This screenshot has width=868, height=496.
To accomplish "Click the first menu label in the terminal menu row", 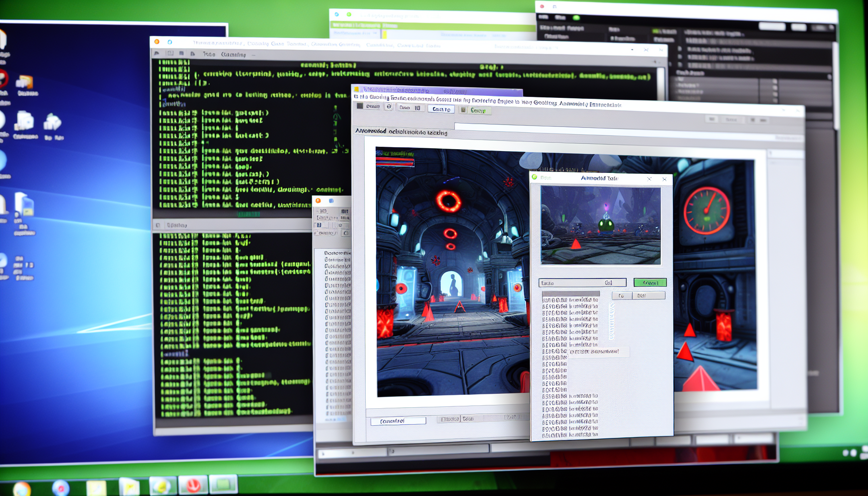I will pos(209,54).
